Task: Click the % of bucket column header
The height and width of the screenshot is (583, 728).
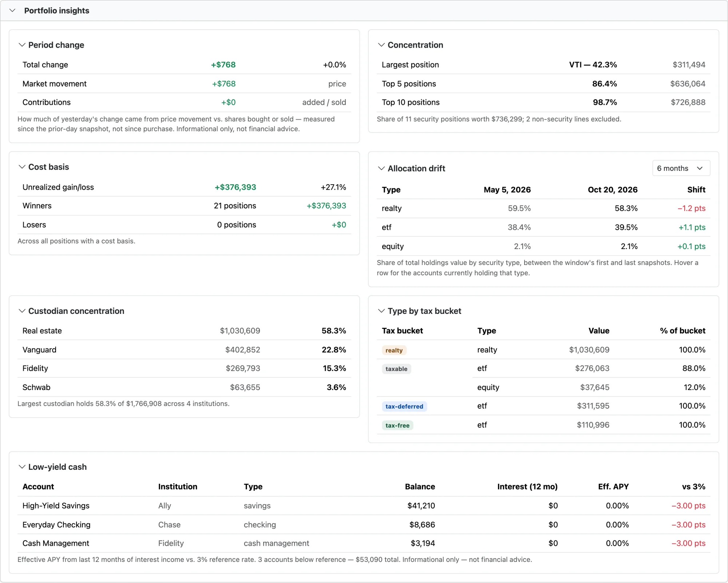Action: click(x=682, y=331)
